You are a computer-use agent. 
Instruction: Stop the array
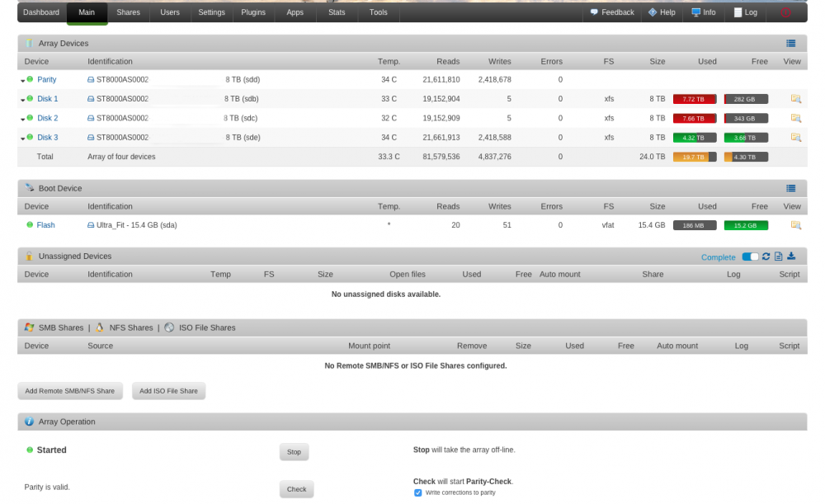(295, 452)
